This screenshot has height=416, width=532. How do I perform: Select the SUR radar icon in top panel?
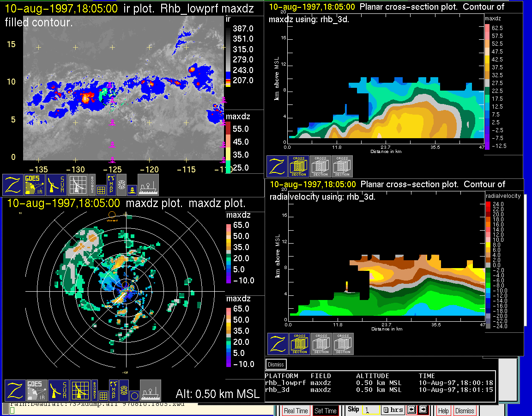(x=56, y=184)
